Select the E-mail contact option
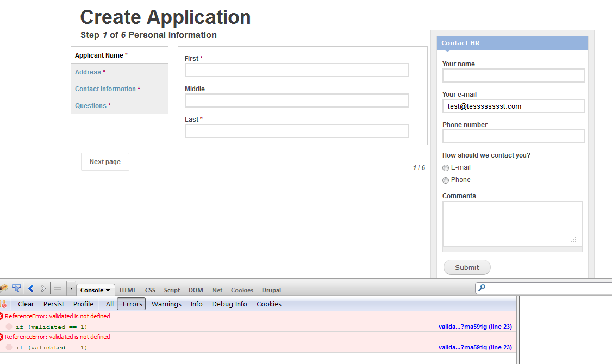 click(x=445, y=167)
